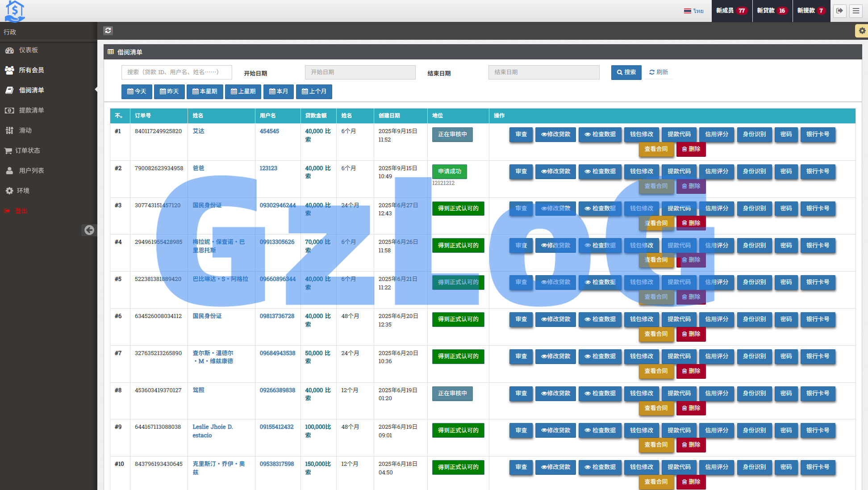
Task: Click the 开始日期 start date field
Action: coord(360,72)
